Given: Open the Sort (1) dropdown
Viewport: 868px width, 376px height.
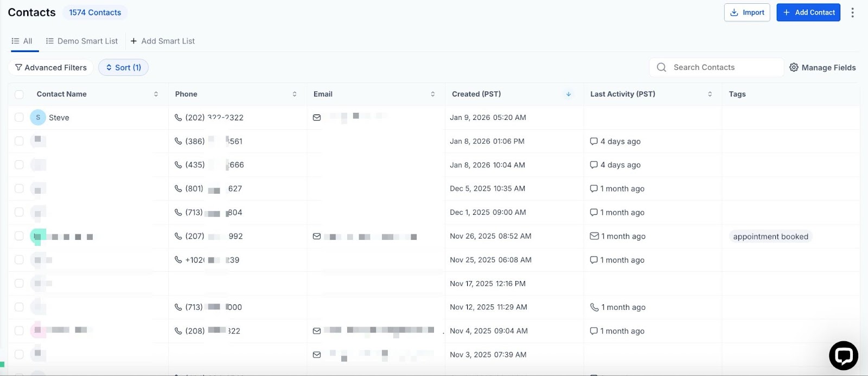Looking at the screenshot, I should click(x=123, y=67).
